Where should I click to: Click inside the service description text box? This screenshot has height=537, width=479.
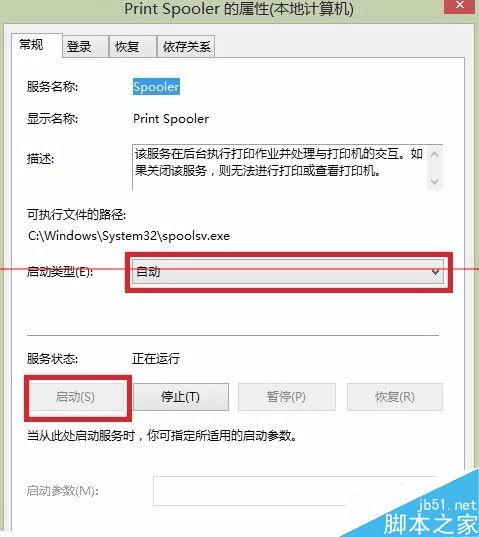click(279, 167)
